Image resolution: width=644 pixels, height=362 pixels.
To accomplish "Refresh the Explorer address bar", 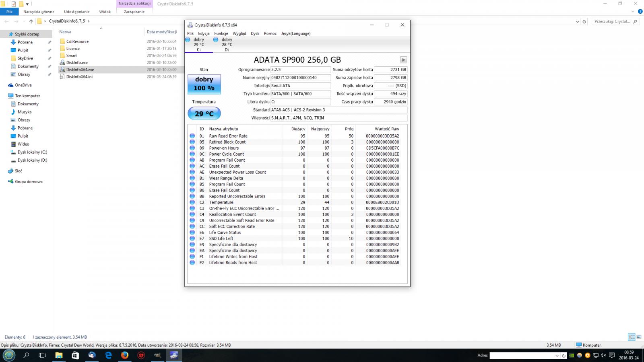I will pyautogui.click(x=584, y=21).
